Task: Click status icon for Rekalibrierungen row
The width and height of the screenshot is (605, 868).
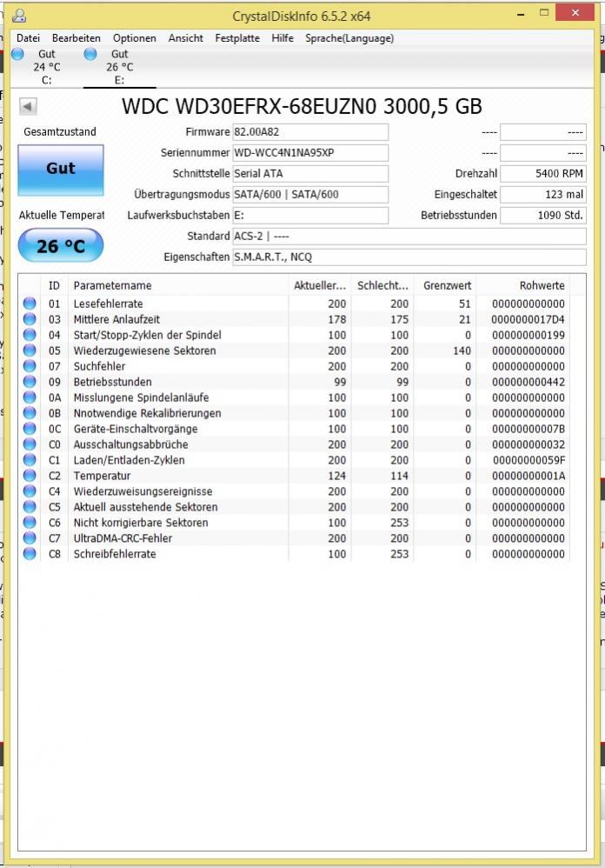Action: pos(30,413)
